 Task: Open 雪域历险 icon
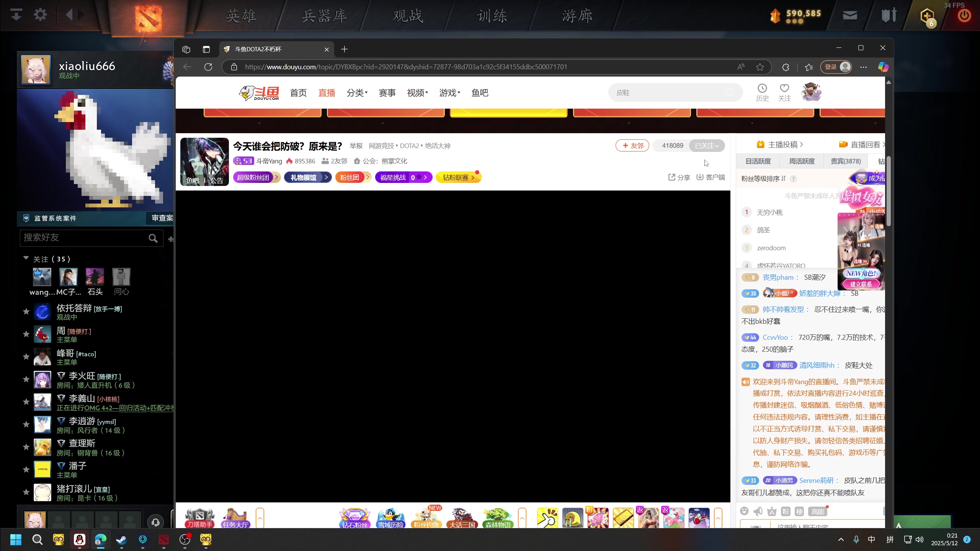click(x=391, y=518)
